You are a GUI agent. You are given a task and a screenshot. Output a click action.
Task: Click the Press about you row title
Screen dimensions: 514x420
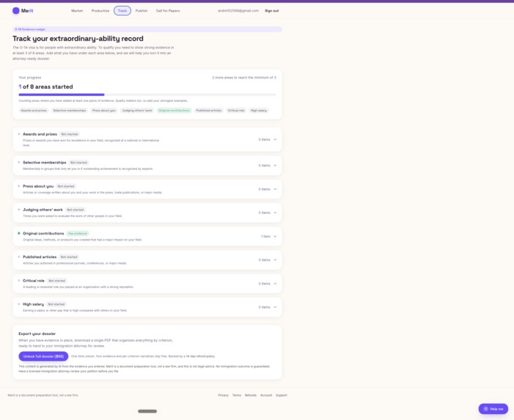(38, 186)
